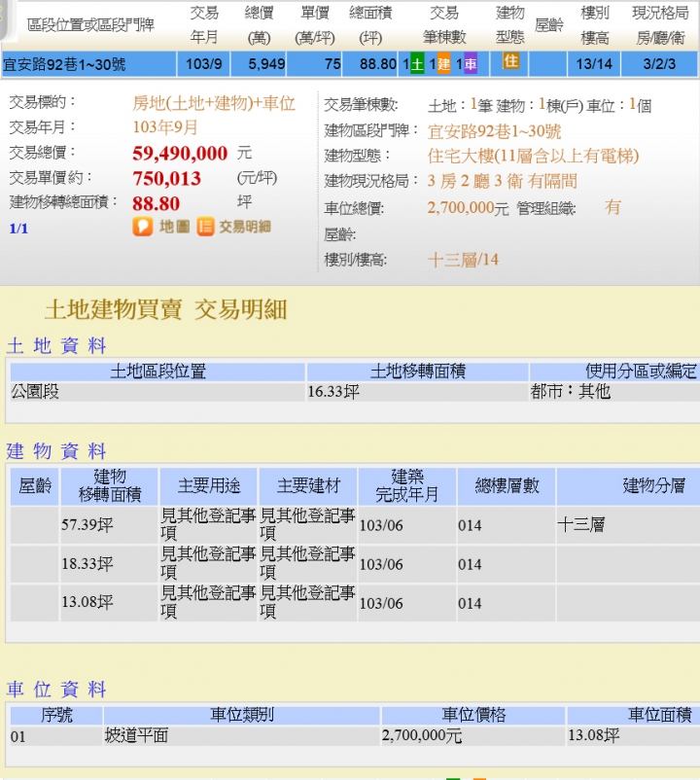This screenshot has width=700, height=780.
Task: Open the 交易明細 transaction details icon
Action: [205, 227]
